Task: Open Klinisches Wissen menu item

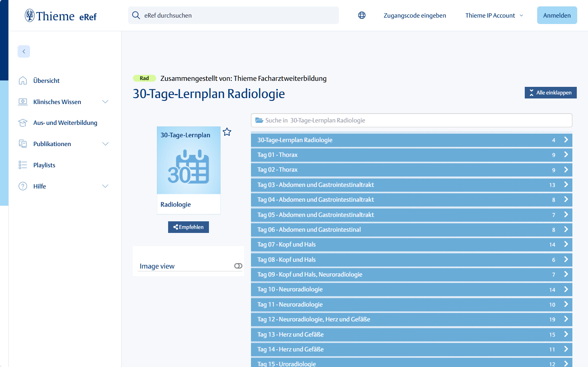Action: point(57,102)
